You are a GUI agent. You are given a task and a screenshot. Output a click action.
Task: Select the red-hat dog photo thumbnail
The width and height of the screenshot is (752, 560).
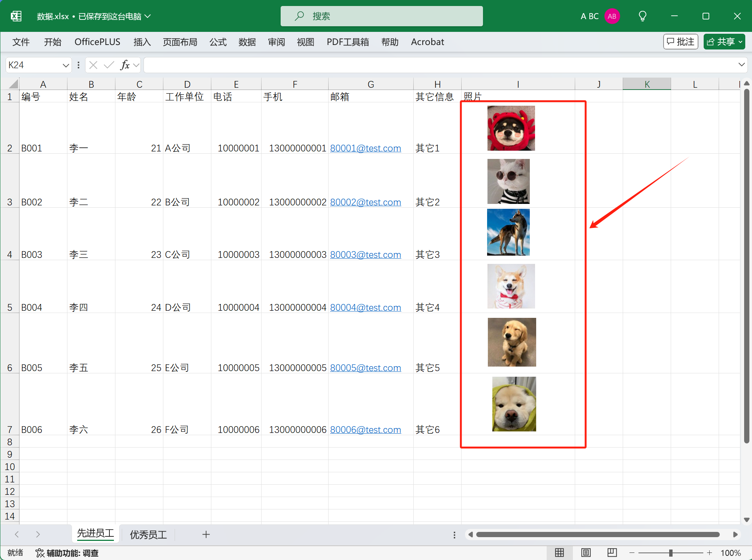[511, 128]
